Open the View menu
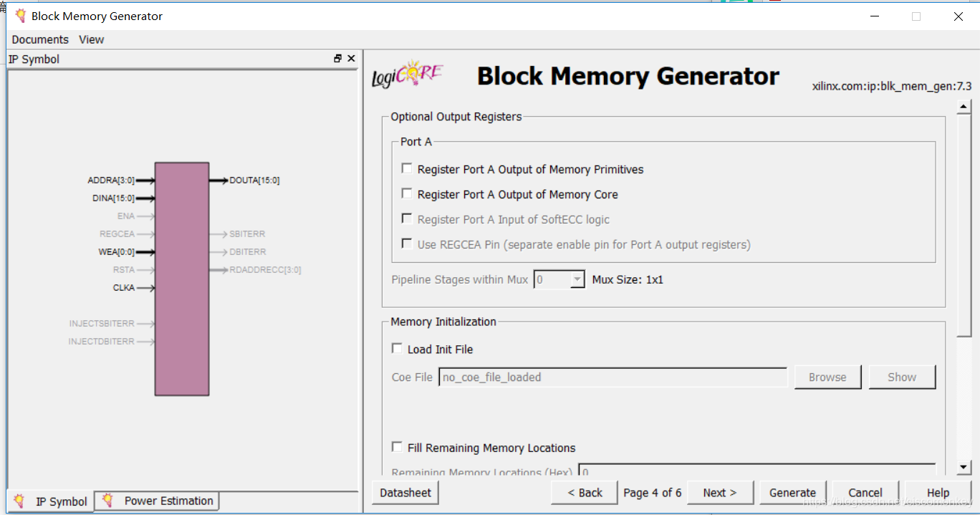This screenshot has height=515, width=980. pos(91,39)
